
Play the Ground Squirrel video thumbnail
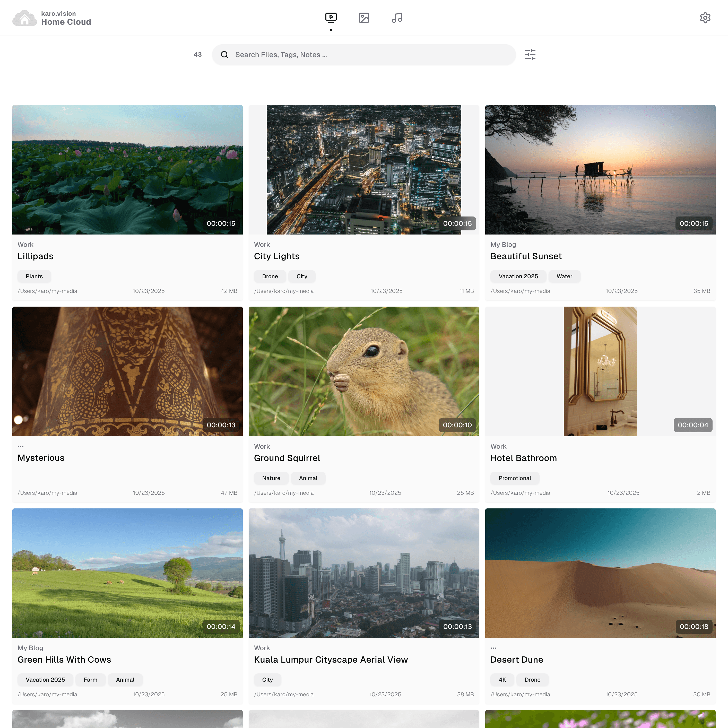tap(364, 371)
